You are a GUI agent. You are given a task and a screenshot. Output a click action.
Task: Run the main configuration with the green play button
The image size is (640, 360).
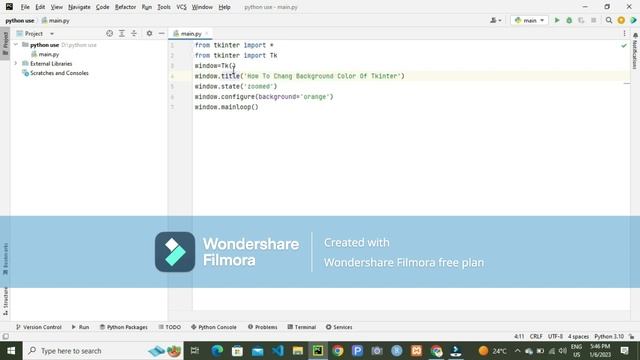[557, 20]
